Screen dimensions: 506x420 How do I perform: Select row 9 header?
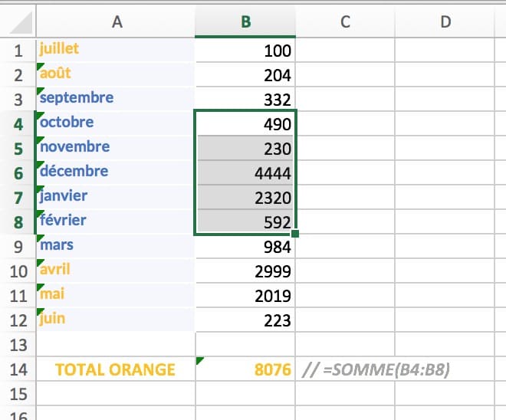18,248
